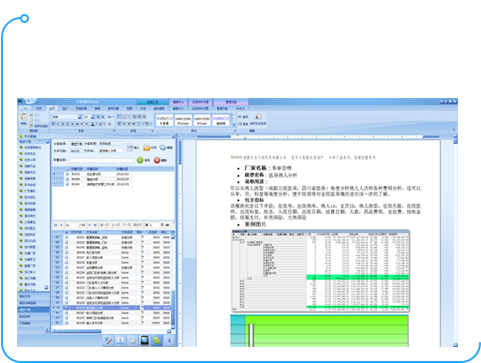Open the font color dropdown arrow
Viewport: 481px width, 363px height.
[x=97, y=124]
